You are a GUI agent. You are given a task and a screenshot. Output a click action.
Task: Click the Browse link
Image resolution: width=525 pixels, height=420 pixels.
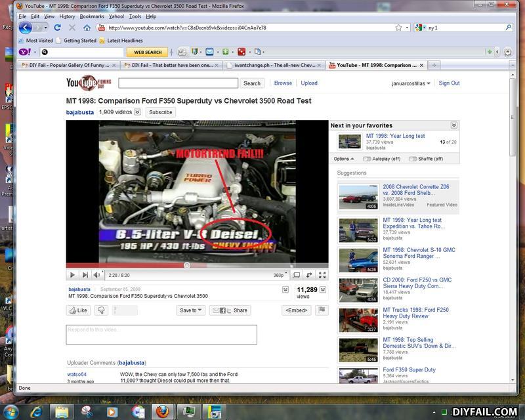[283, 83]
